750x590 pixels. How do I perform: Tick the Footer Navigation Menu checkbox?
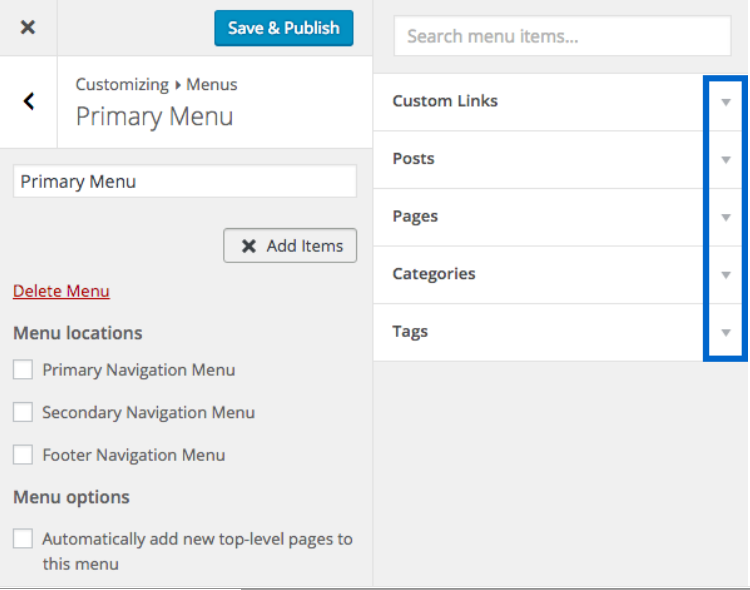pos(23,455)
